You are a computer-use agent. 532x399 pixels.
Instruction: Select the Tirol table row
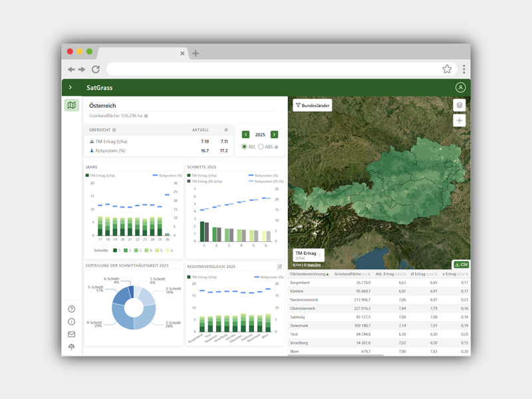379,334
